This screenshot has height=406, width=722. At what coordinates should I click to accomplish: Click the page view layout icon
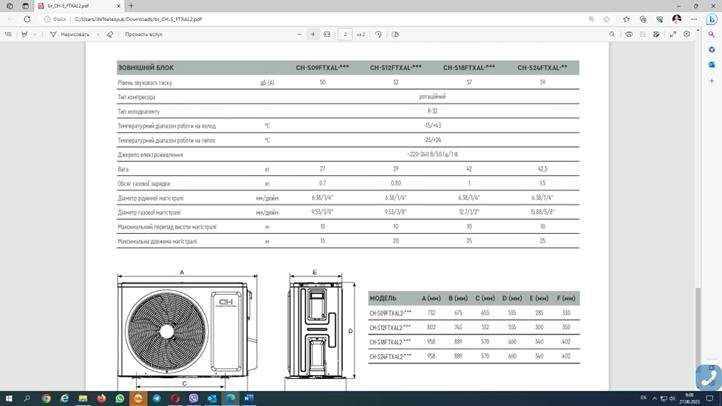[x=395, y=34]
